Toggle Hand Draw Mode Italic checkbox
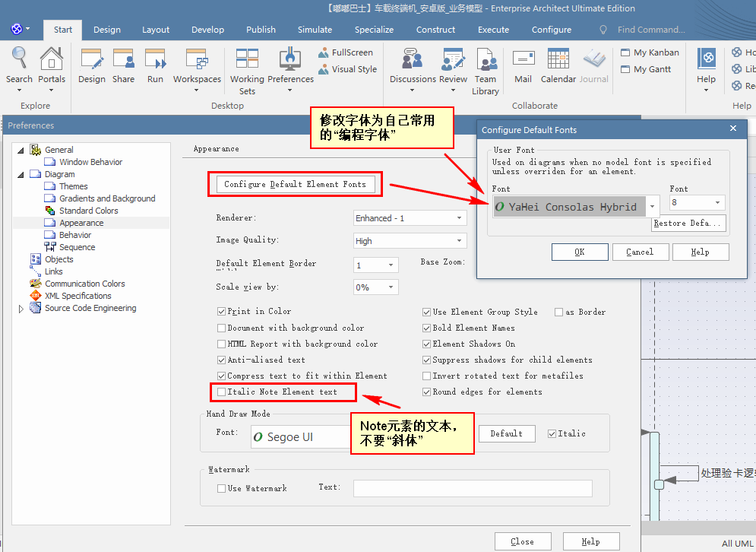Viewport: 756px width, 552px height. [x=552, y=434]
